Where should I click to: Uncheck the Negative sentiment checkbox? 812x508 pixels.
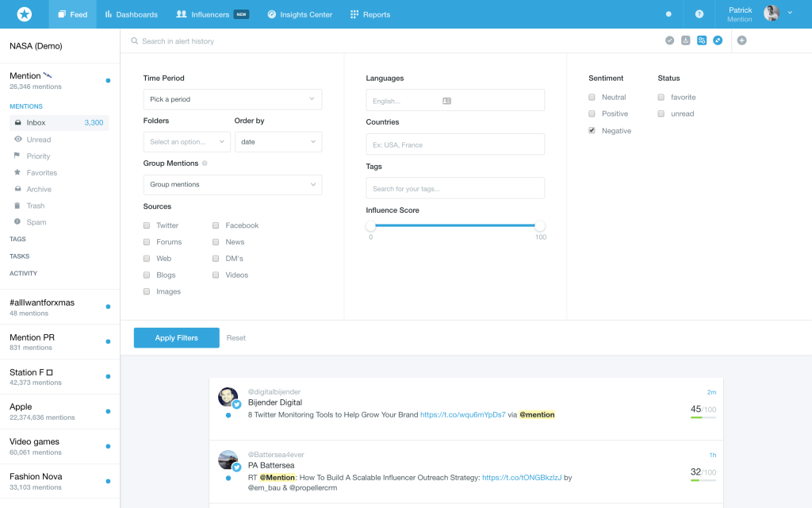(592, 131)
